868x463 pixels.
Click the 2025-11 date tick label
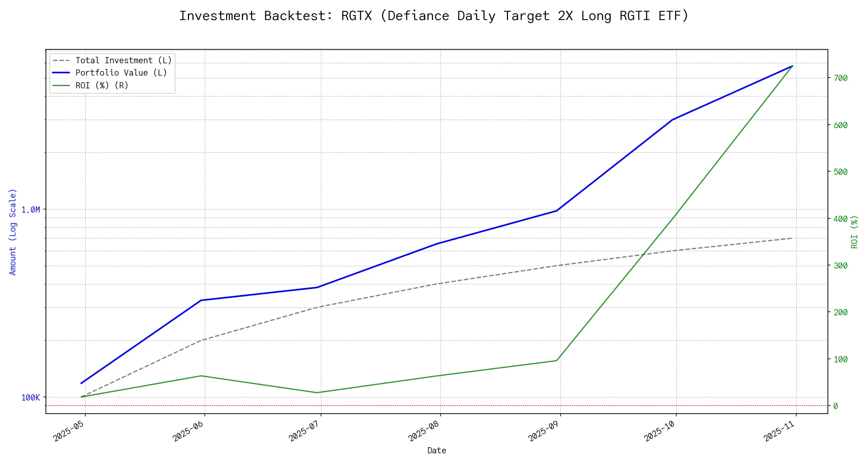[x=779, y=431]
